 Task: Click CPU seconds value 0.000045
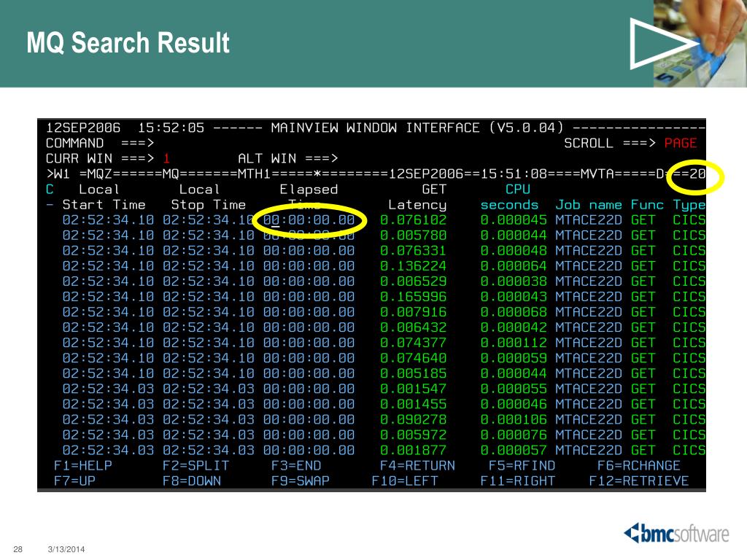(514, 220)
